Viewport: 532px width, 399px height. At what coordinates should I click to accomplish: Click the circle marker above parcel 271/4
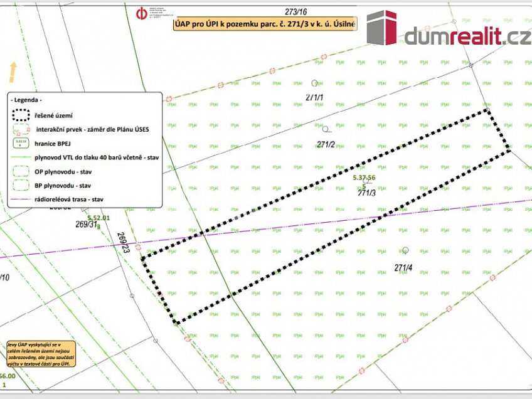coord(405,250)
